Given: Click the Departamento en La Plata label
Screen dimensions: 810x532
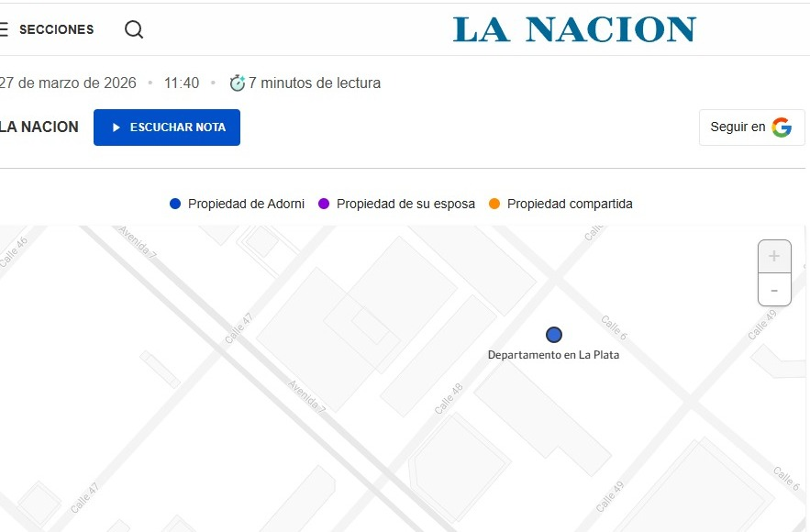Looking at the screenshot, I should (553, 355).
